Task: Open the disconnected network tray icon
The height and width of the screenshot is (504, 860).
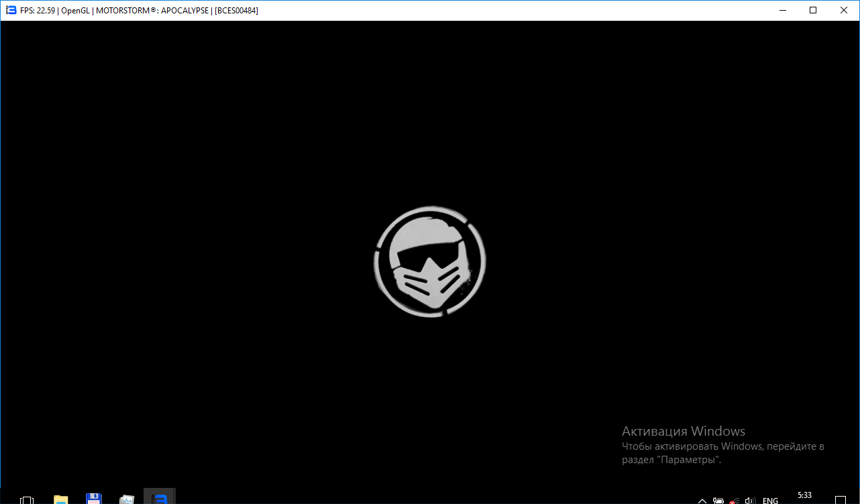Action: 735,500
